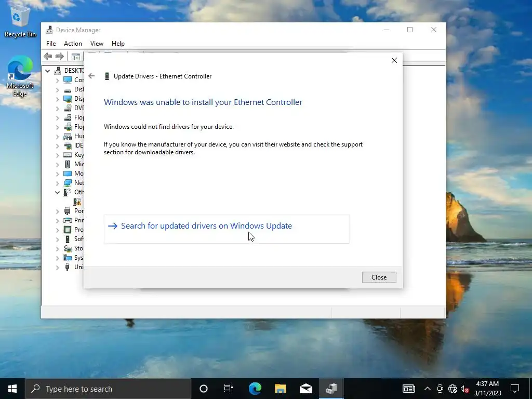Select the Network adapters icon

pyautogui.click(x=68, y=182)
